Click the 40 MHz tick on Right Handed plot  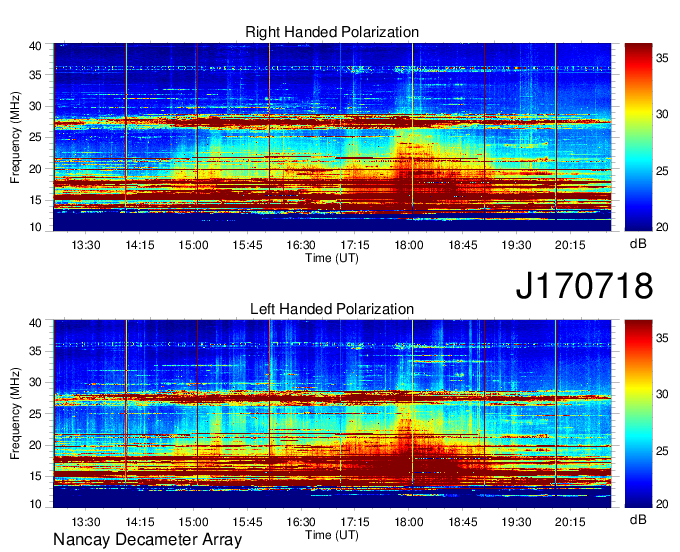36,46
